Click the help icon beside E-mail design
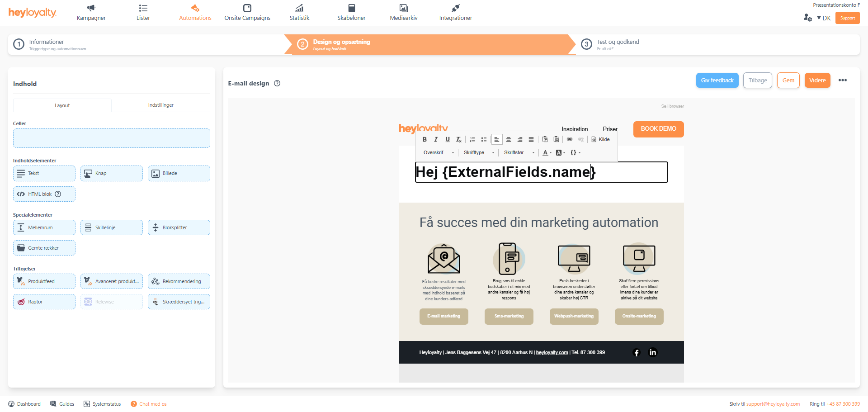The image size is (868, 412). 277,83
